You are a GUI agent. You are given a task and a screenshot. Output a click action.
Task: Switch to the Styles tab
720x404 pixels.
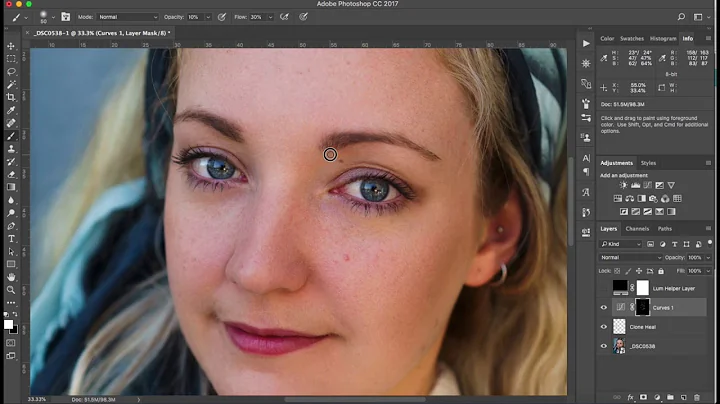(x=648, y=163)
